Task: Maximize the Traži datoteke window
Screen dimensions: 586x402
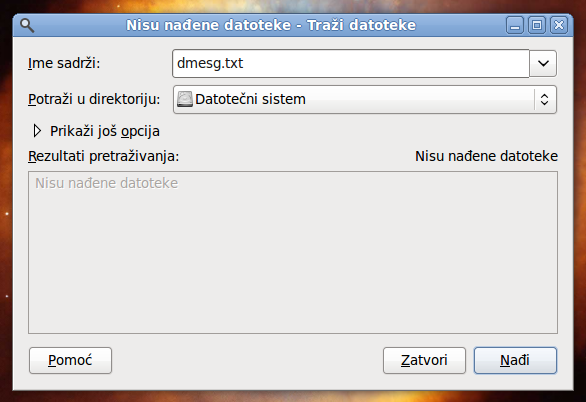Action: 537,25
